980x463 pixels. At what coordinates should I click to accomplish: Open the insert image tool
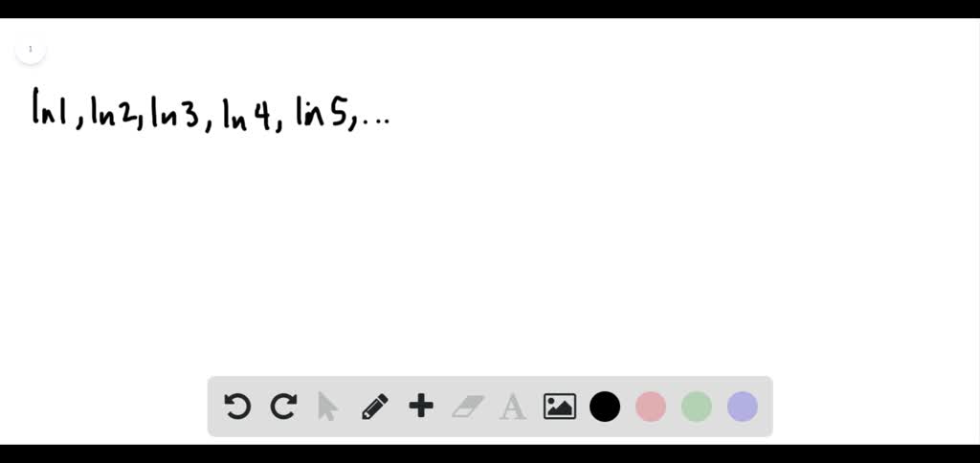[560, 407]
